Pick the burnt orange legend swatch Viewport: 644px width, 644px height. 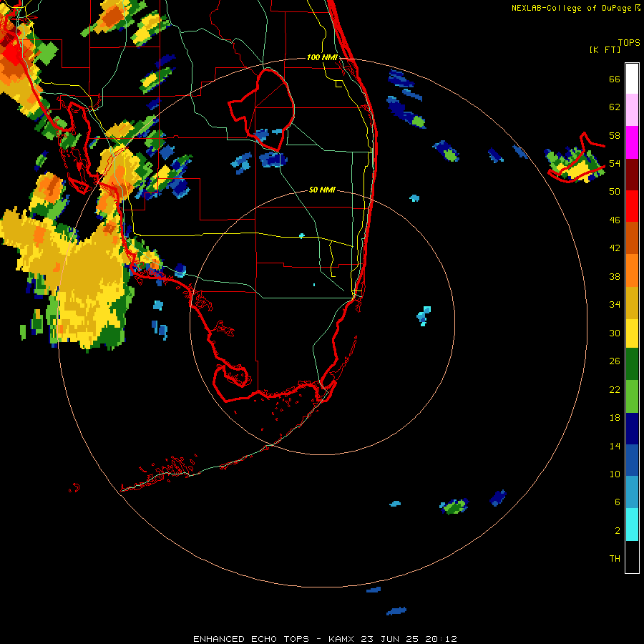632,238
